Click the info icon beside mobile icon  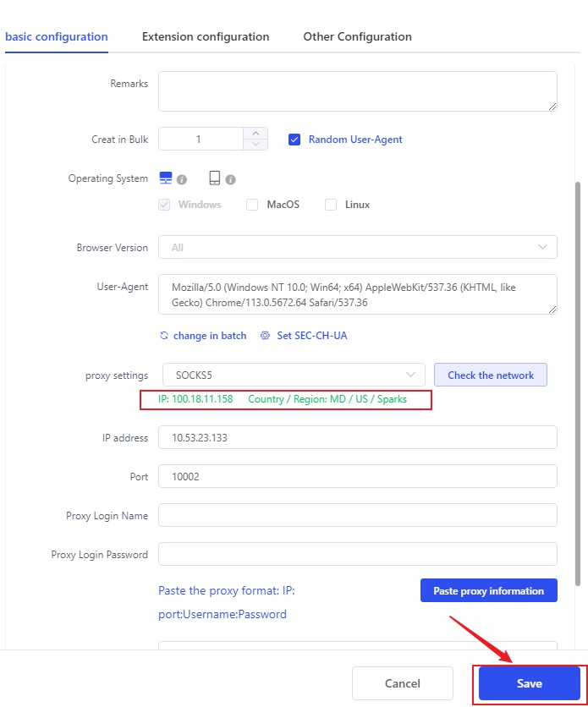[231, 180]
